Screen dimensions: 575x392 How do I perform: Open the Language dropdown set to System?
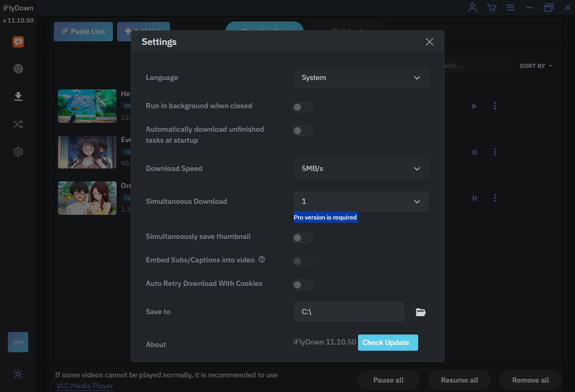click(361, 78)
